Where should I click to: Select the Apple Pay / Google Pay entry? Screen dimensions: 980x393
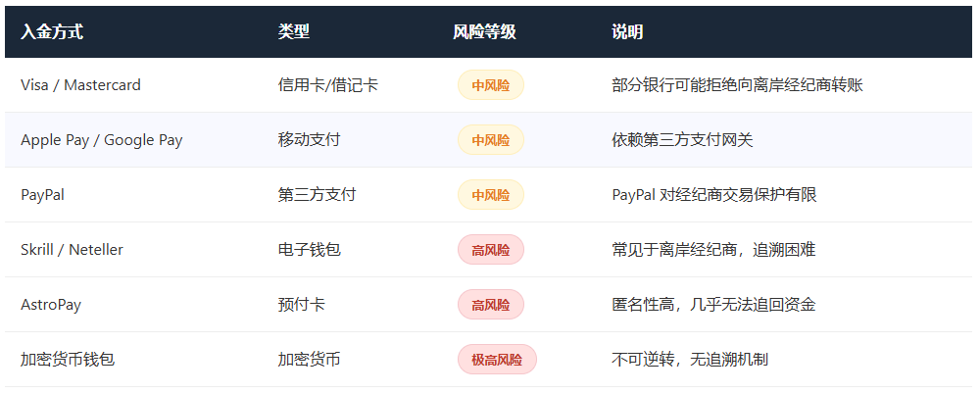pyautogui.click(x=101, y=140)
